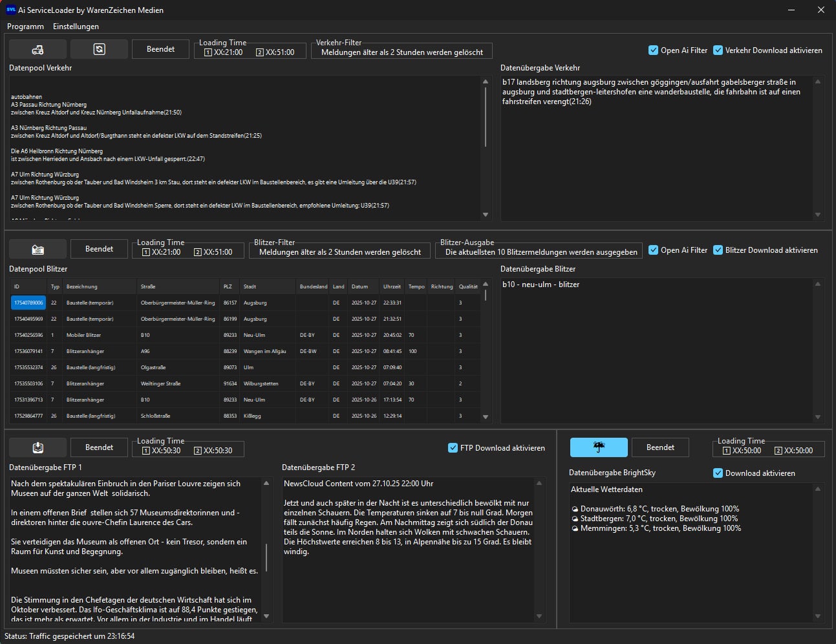The width and height of the screenshot is (836, 644).
Task: Toggle Verkehr Download aktivieren checkbox
Action: tap(718, 50)
